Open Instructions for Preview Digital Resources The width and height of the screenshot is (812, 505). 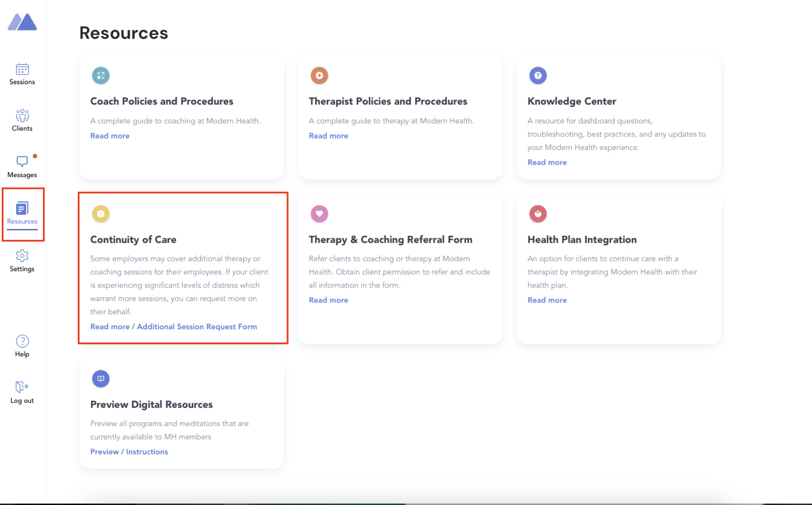coord(147,452)
